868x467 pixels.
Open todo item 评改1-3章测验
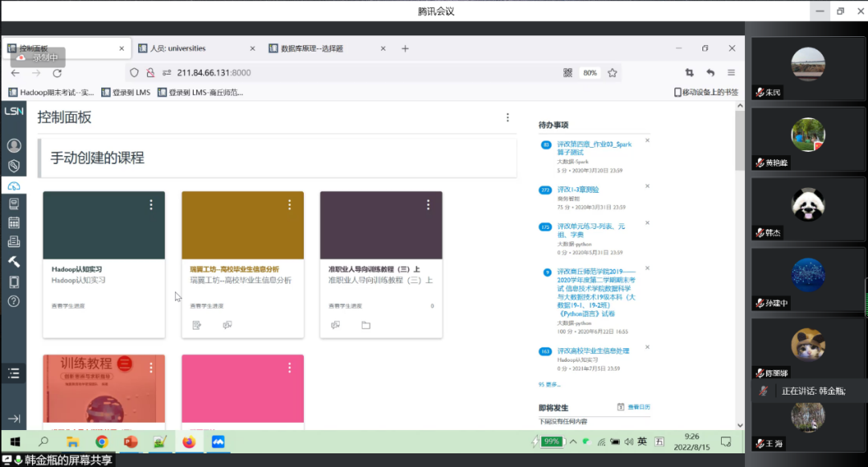coord(578,189)
